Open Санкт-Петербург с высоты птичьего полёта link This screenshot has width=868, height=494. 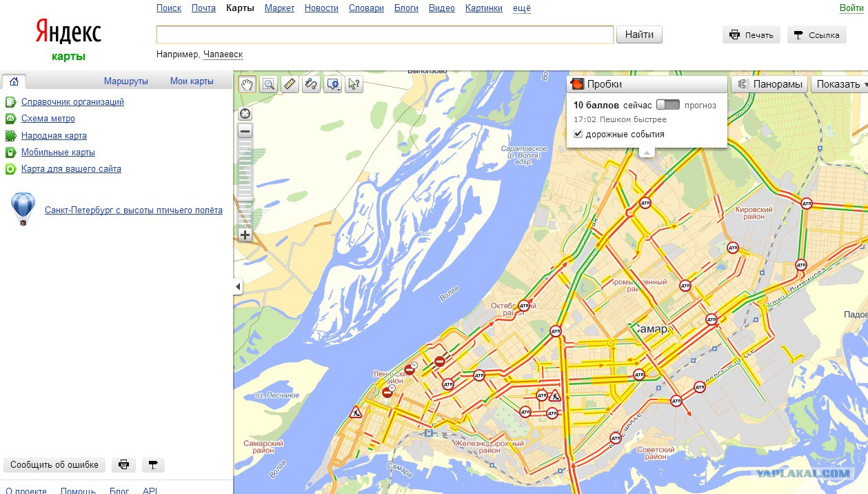click(x=134, y=210)
